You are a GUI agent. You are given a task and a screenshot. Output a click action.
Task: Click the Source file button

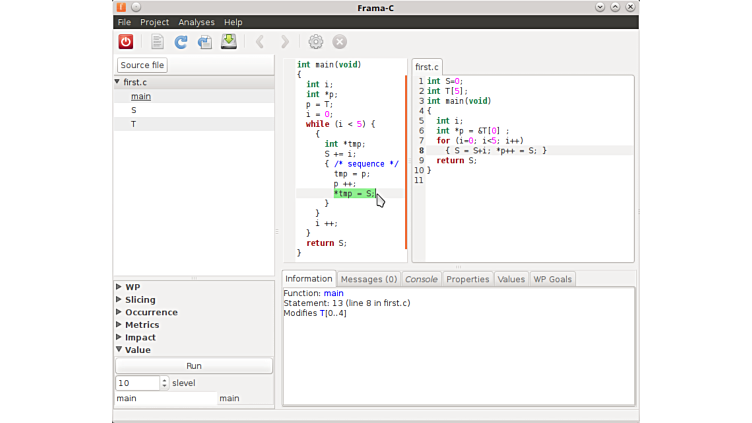click(x=143, y=65)
